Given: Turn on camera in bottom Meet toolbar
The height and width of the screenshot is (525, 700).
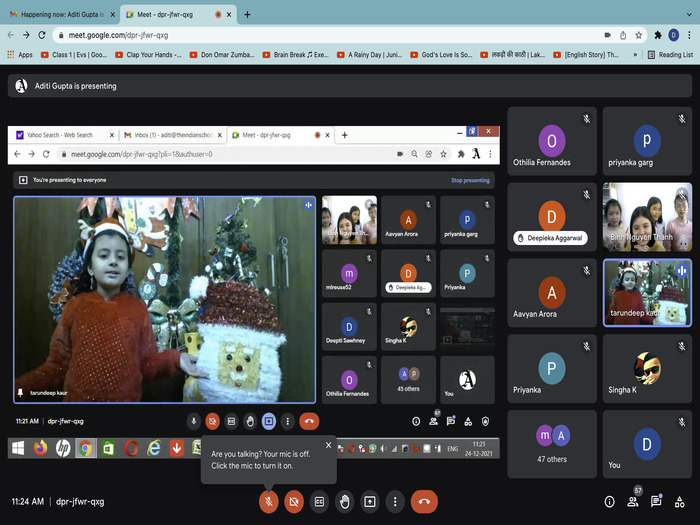Looking at the screenshot, I should (294, 501).
